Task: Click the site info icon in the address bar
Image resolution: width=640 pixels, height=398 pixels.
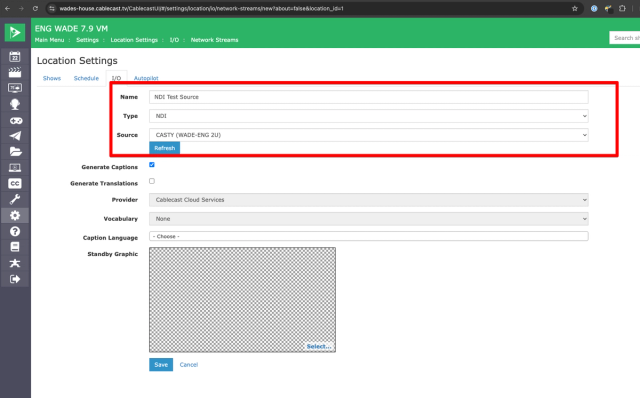Action: [x=52, y=8]
